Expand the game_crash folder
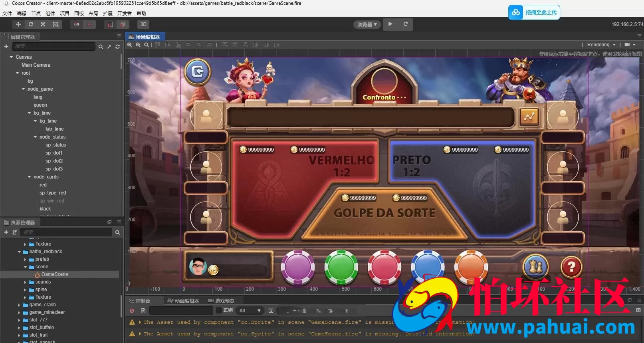This screenshot has height=343, width=644. point(19,305)
